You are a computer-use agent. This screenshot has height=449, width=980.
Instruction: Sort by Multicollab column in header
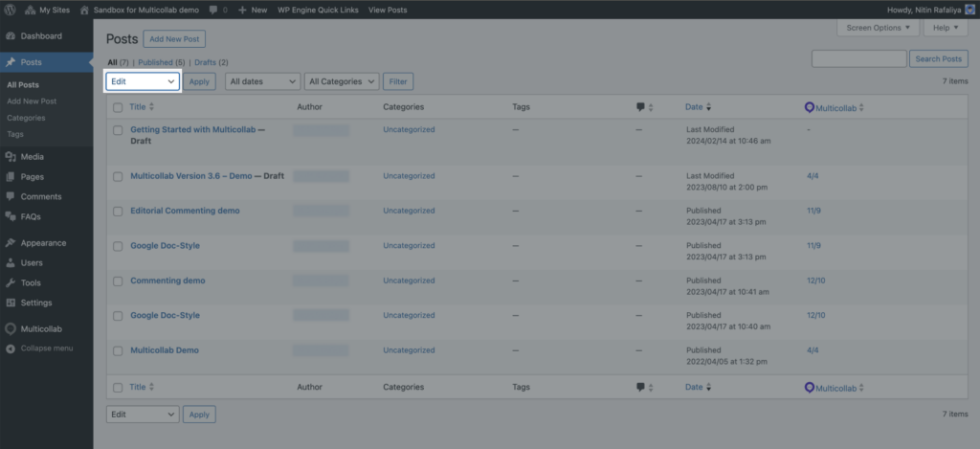click(x=835, y=107)
